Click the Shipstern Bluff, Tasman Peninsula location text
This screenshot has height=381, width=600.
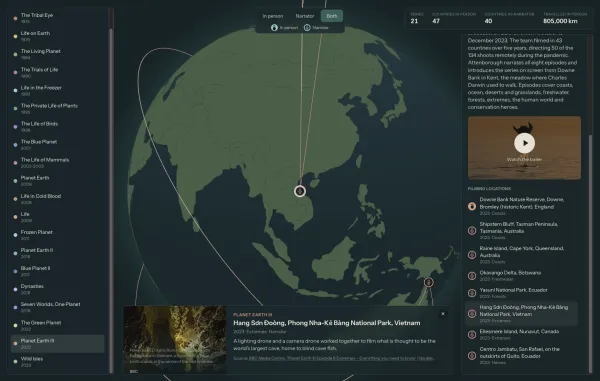coord(518,228)
